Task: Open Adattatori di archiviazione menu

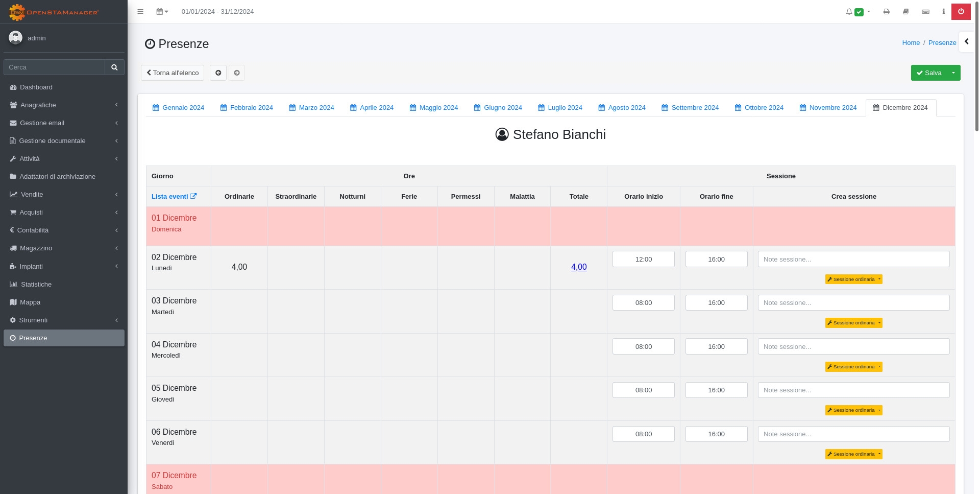Action: (x=64, y=176)
